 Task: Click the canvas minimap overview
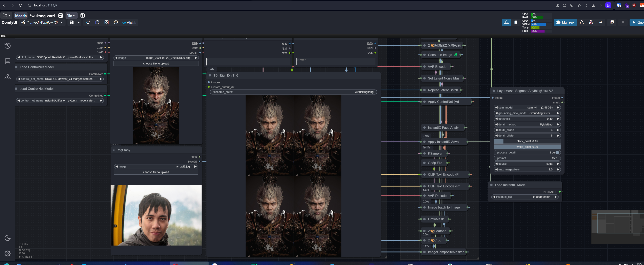(x=617, y=227)
